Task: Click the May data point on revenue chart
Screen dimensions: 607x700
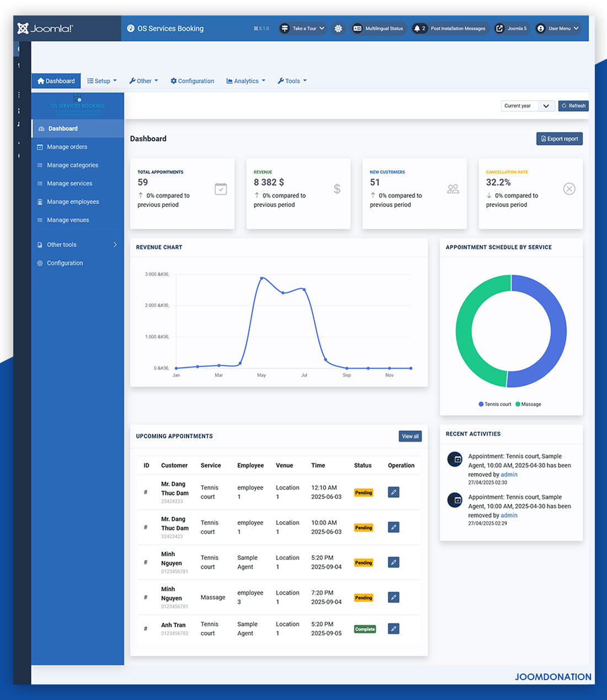Action: coord(262,278)
